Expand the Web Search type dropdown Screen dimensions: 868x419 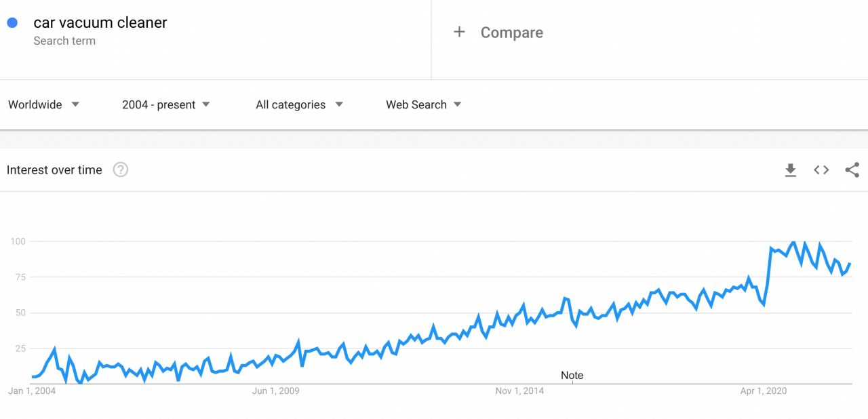pyautogui.click(x=424, y=104)
